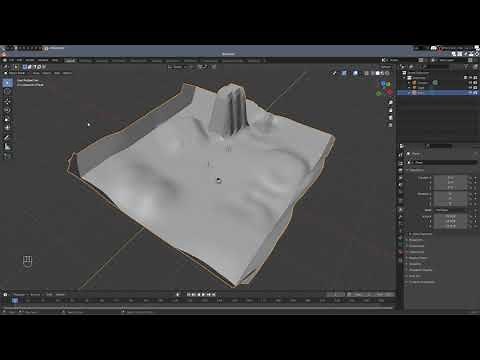Switch to the Modeling workspace tab
This screenshot has height=360, width=480.
click(85, 60)
